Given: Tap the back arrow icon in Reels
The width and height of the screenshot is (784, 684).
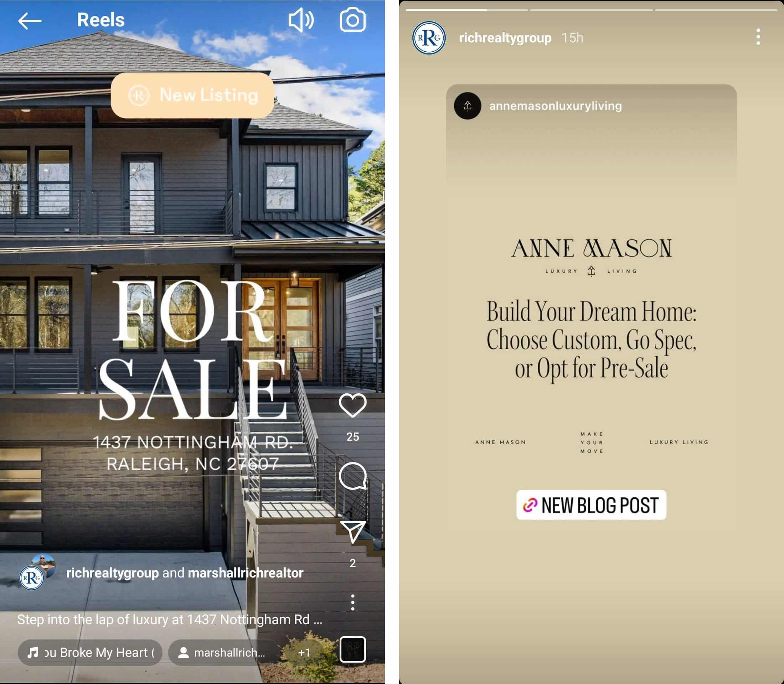Looking at the screenshot, I should (x=29, y=19).
